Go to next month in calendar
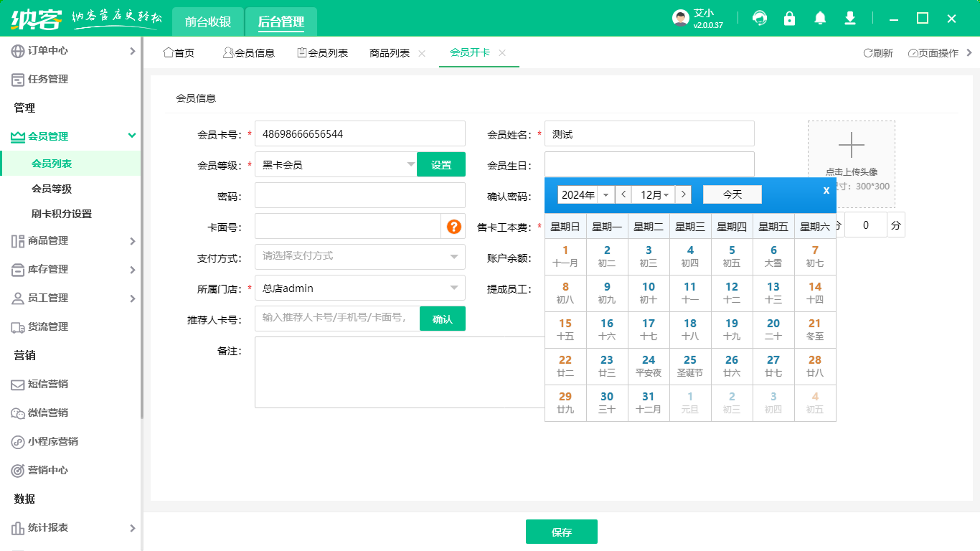This screenshot has width=980, height=551. point(683,194)
